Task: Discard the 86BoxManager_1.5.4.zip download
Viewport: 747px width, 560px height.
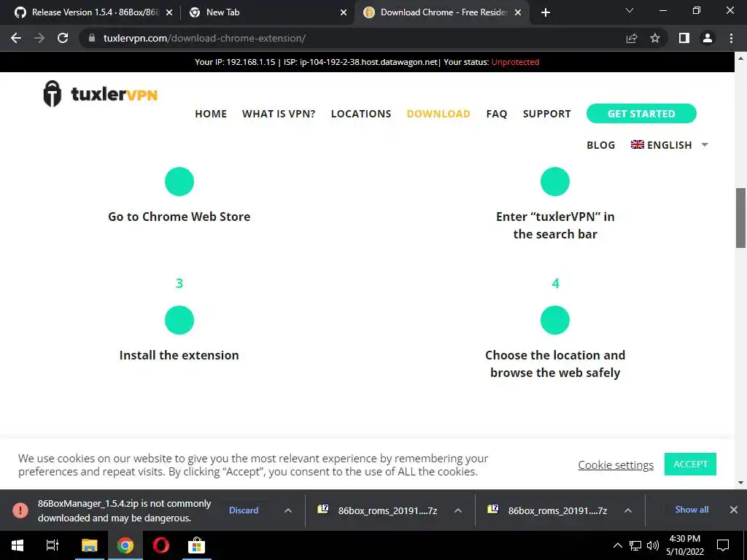Action: (244, 510)
